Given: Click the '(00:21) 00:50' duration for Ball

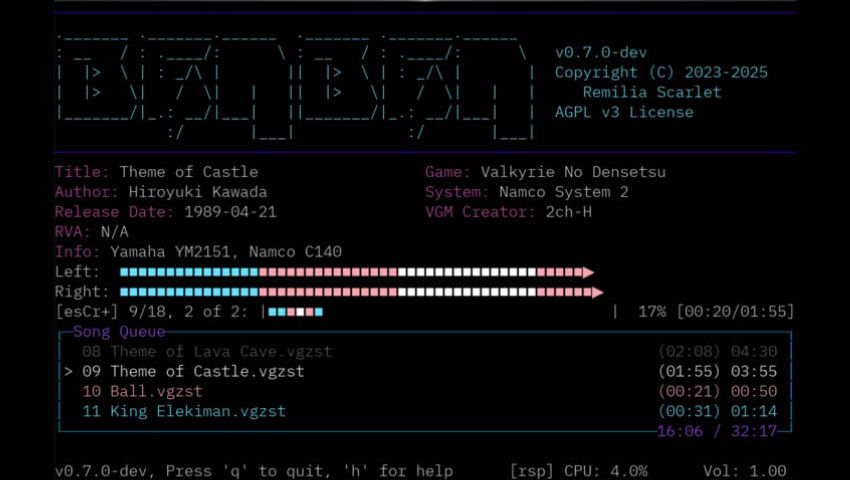Looking at the screenshot, I should point(717,392).
